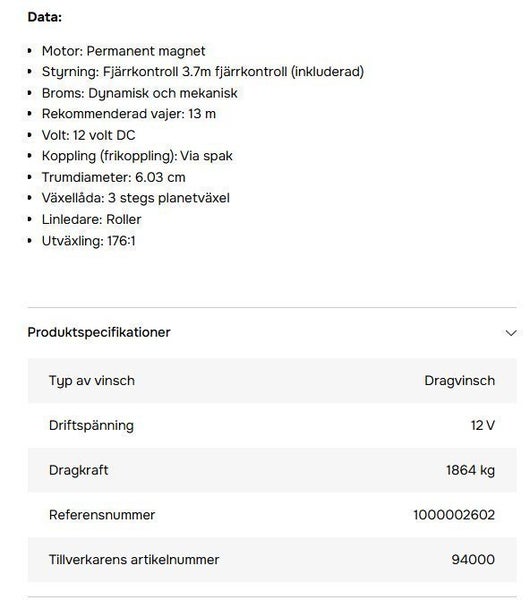Select the Motor: Permanent magnet line

123,51
